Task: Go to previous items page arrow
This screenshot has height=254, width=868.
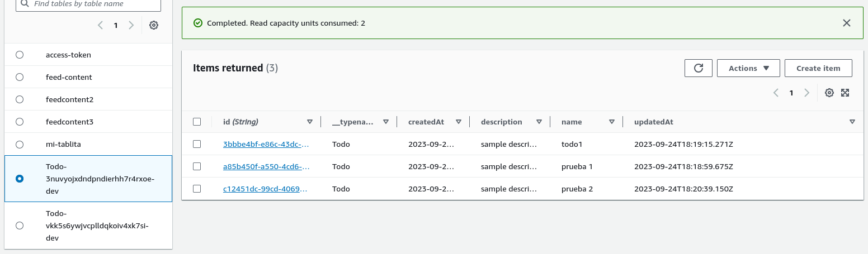Action: tap(776, 93)
